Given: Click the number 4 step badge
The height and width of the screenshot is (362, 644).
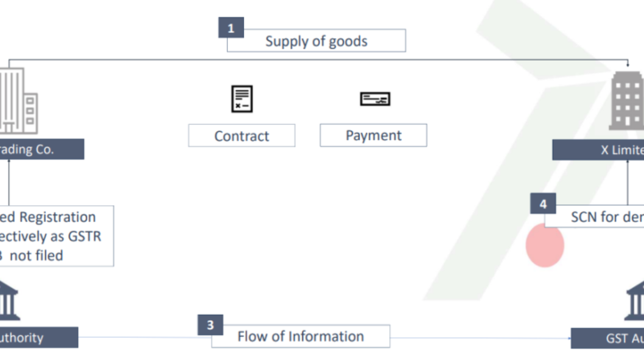Looking at the screenshot, I should coord(543,204).
